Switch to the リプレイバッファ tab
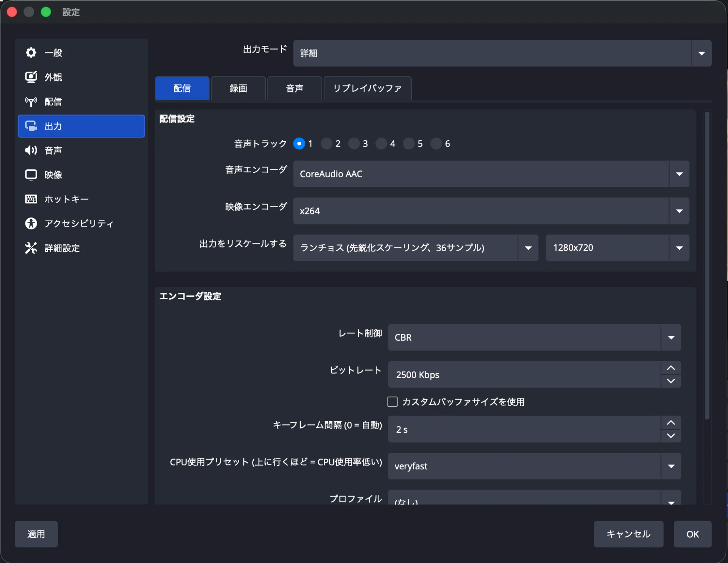 coord(367,88)
